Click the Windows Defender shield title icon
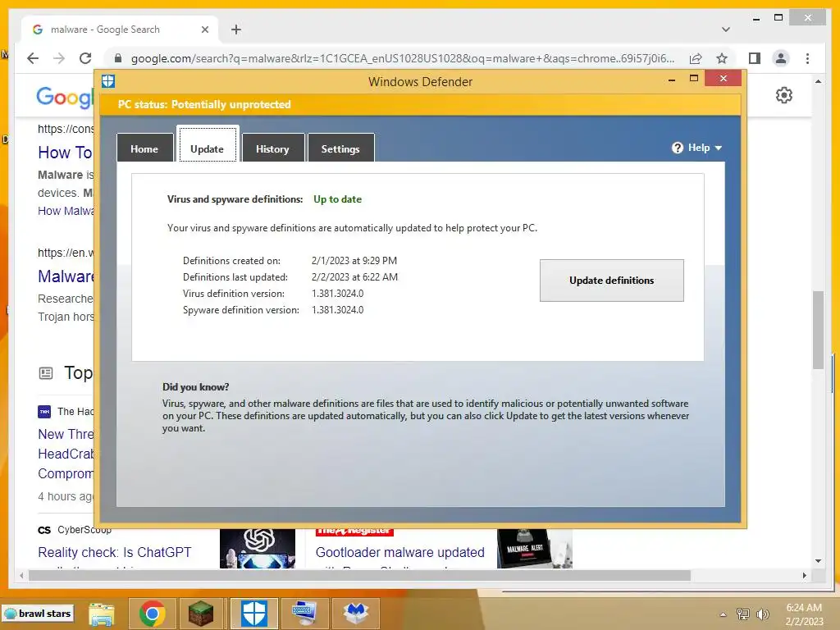This screenshot has height=630, width=840. 108,81
